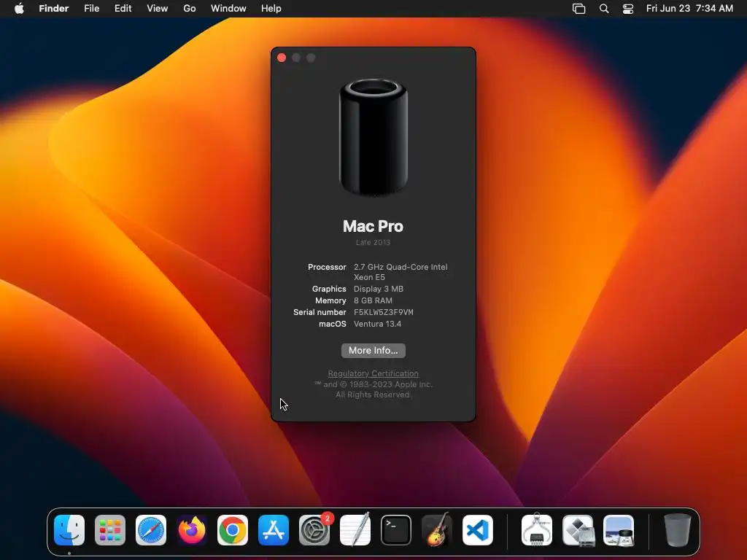Click the serial number F5KLW5Z3F9VM
The height and width of the screenshot is (560, 747).
384,312
